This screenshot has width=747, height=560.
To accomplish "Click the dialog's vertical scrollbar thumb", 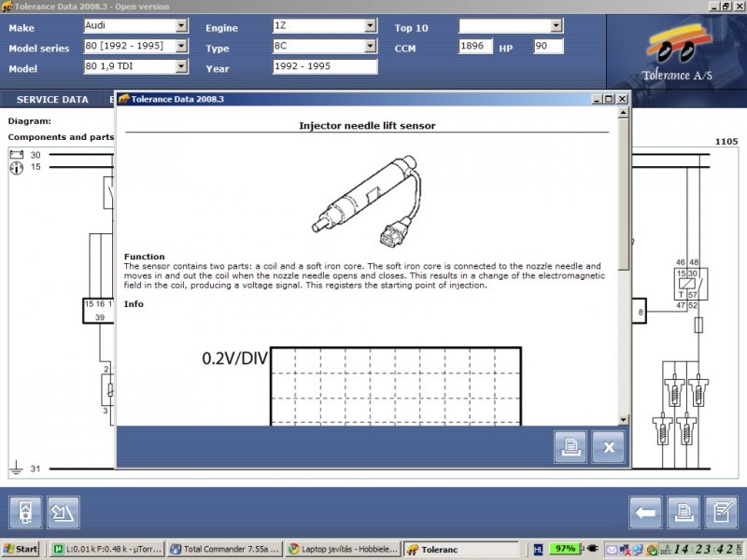I will (x=623, y=194).
